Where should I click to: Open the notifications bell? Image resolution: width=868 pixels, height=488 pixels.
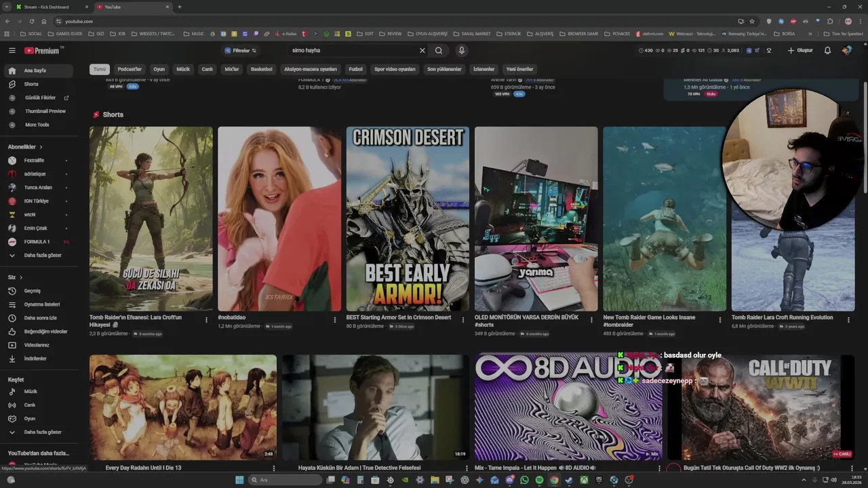point(827,50)
